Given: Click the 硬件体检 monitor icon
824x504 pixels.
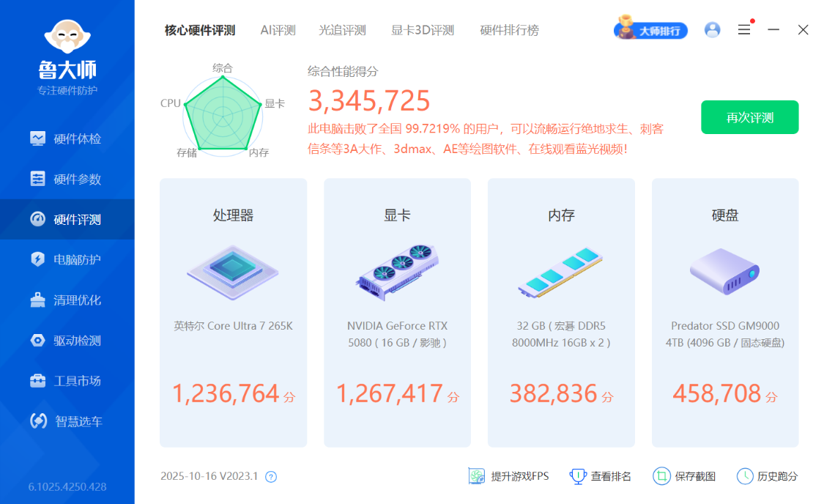Looking at the screenshot, I should pyautogui.click(x=38, y=138).
